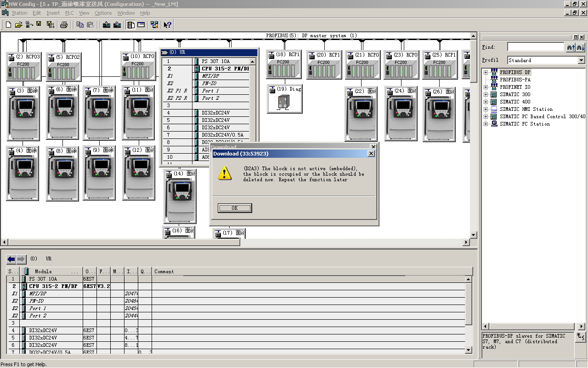The height and width of the screenshot is (368, 588).
Task: Click the Address overview toolbar icon
Action: coord(141,25)
